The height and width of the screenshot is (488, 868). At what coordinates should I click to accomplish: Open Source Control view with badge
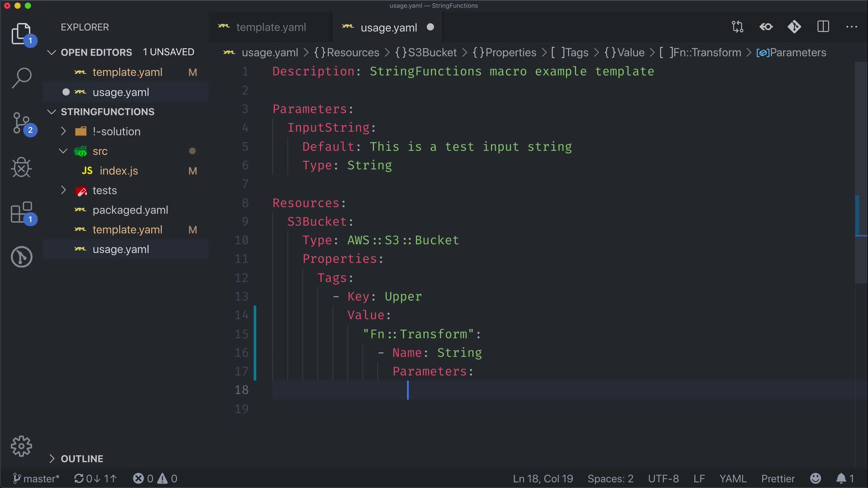coord(21,123)
